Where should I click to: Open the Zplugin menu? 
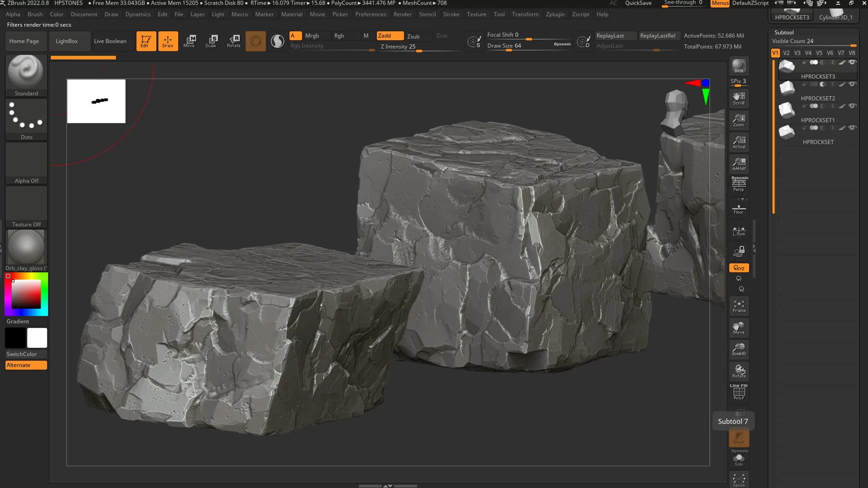pos(555,14)
